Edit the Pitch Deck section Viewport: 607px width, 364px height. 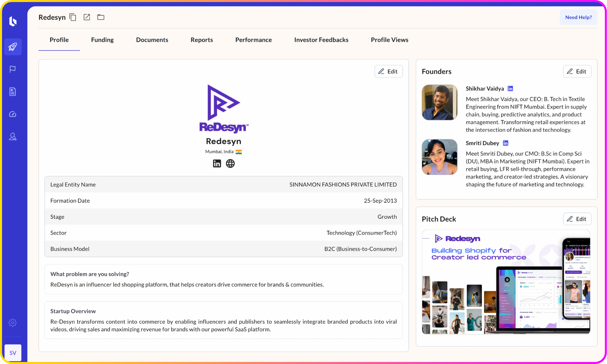[577, 219]
